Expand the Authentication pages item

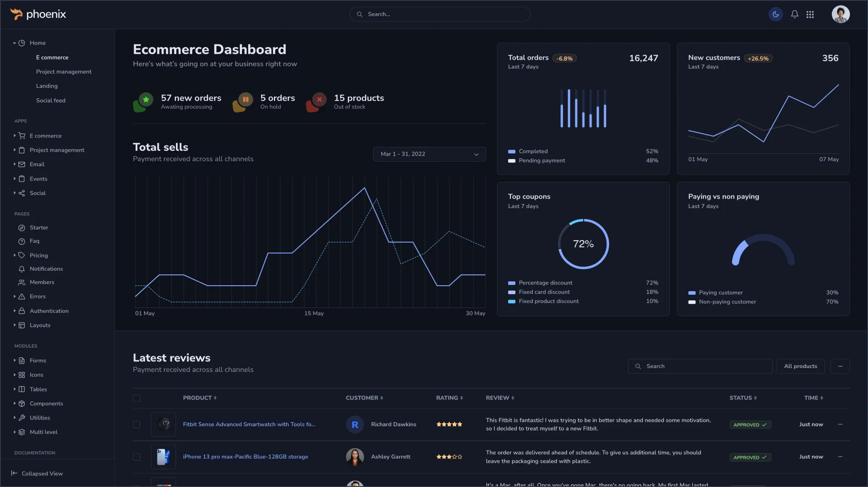pos(49,311)
